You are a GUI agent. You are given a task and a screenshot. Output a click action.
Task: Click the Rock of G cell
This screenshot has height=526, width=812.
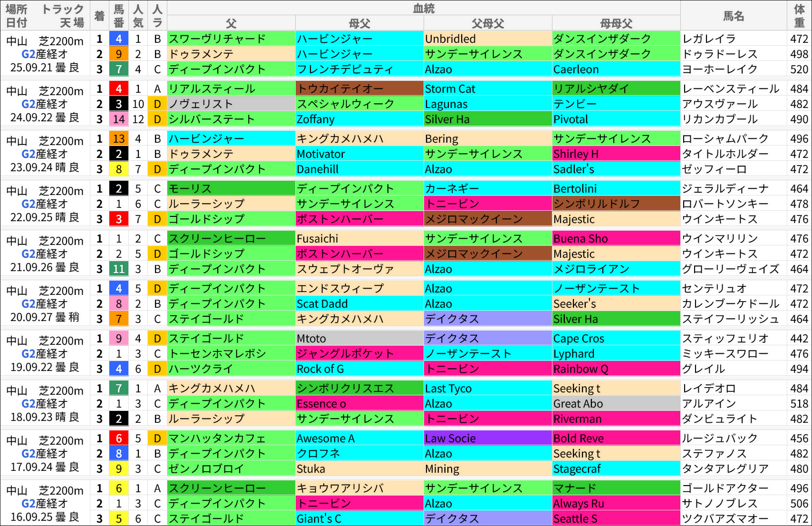359,369
